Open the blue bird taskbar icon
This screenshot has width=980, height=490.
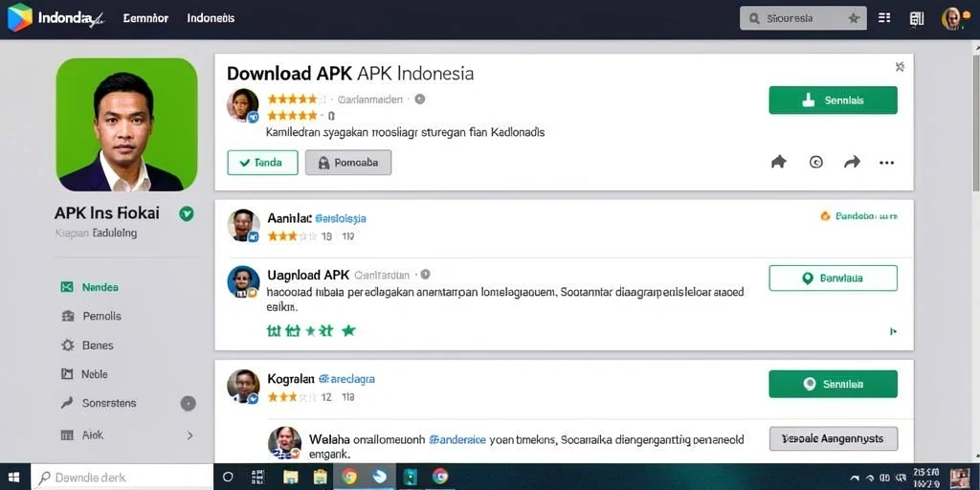379,477
